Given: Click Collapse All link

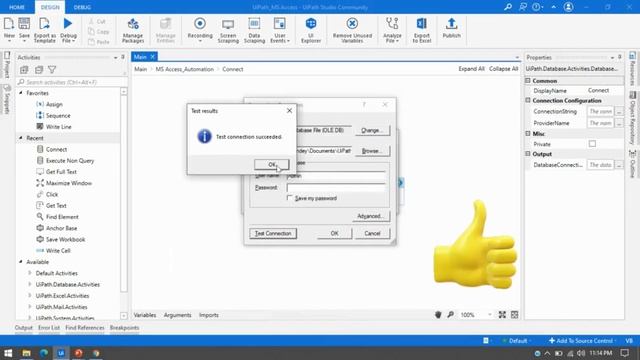Looking at the screenshot, I should click(x=504, y=69).
